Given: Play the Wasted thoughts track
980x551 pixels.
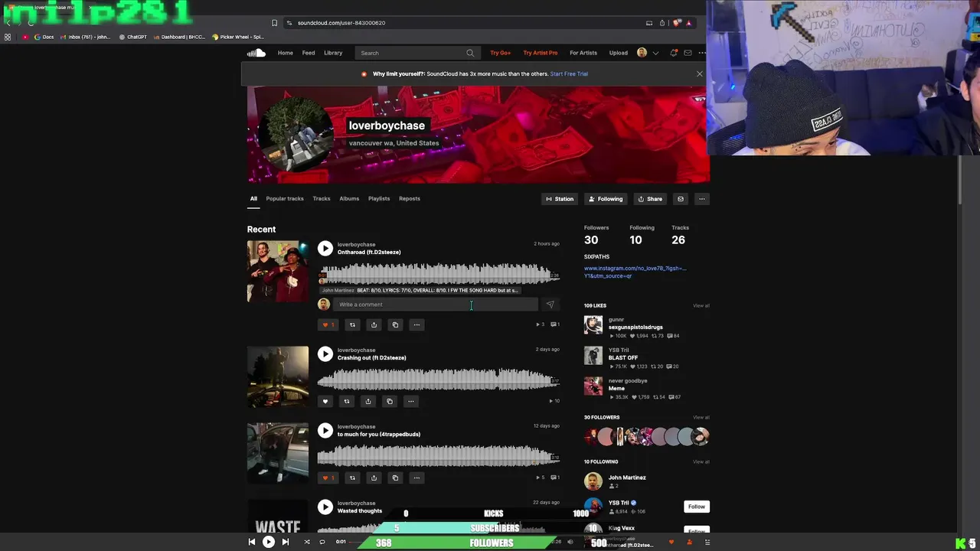Looking at the screenshot, I should [325, 507].
